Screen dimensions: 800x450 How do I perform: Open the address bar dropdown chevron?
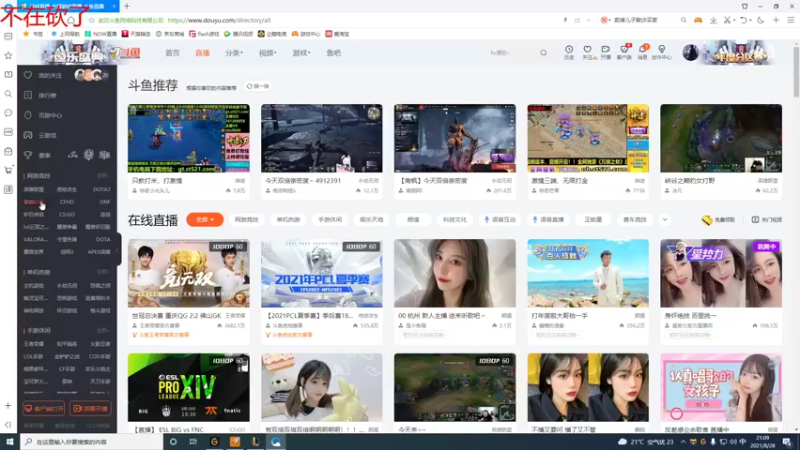point(588,20)
